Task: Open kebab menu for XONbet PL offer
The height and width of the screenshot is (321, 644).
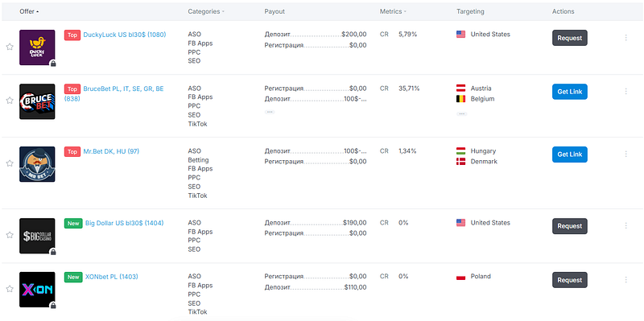Action: click(626, 279)
